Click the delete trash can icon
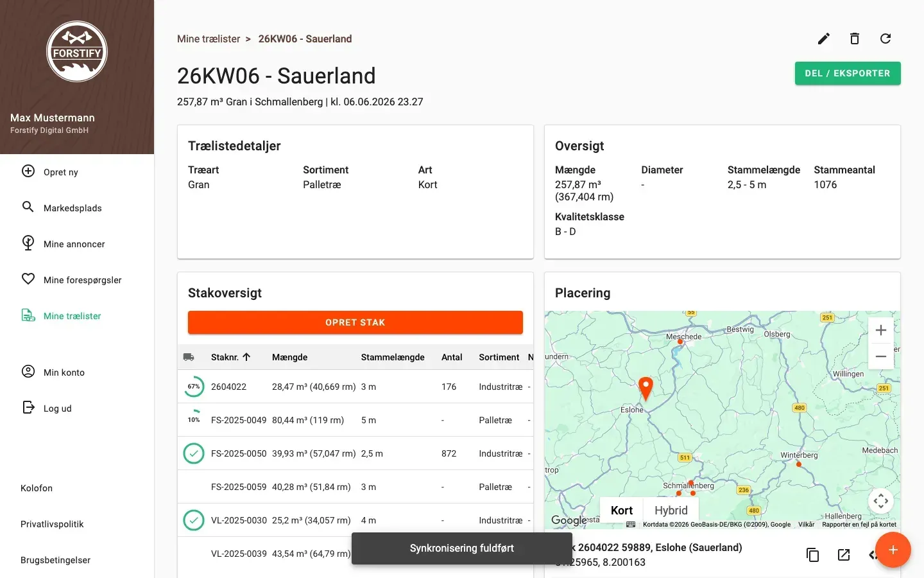The height and width of the screenshot is (578, 924). pos(855,39)
